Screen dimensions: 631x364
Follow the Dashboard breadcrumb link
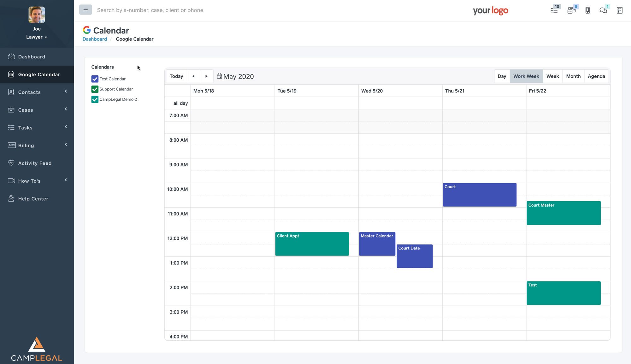point(95,39)
